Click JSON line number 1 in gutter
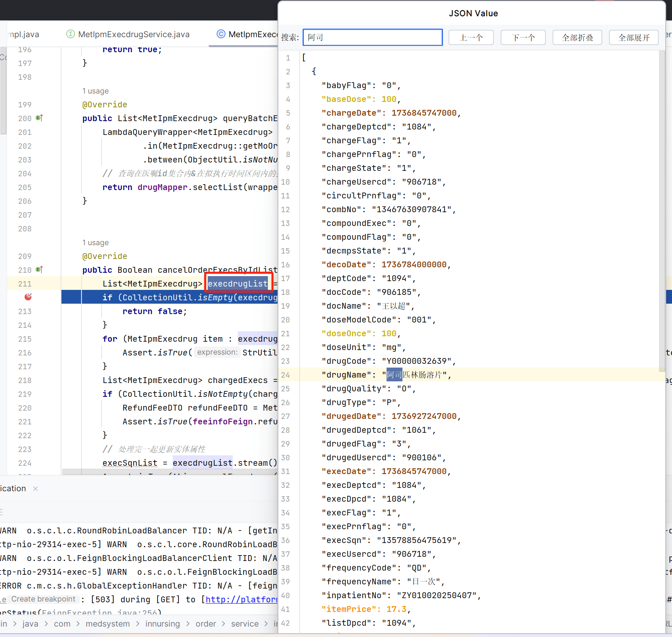The width and height of the screenshot is (672, 637). [288, 58]
